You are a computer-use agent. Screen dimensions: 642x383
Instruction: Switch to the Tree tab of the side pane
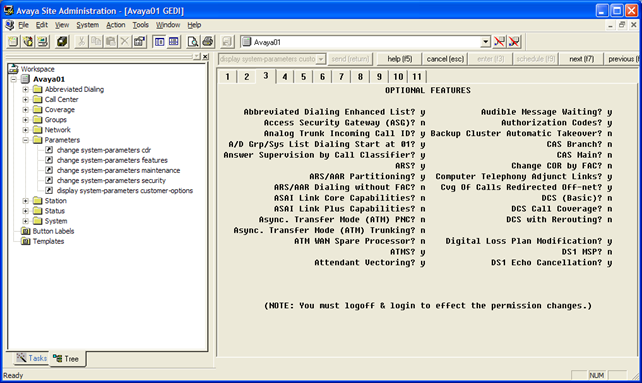click(x=66, y=359)
